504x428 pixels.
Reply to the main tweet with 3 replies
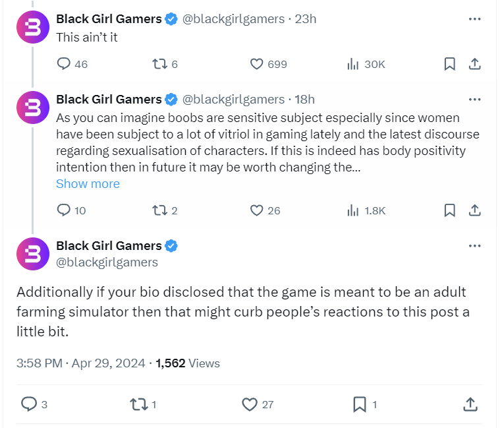30,404
